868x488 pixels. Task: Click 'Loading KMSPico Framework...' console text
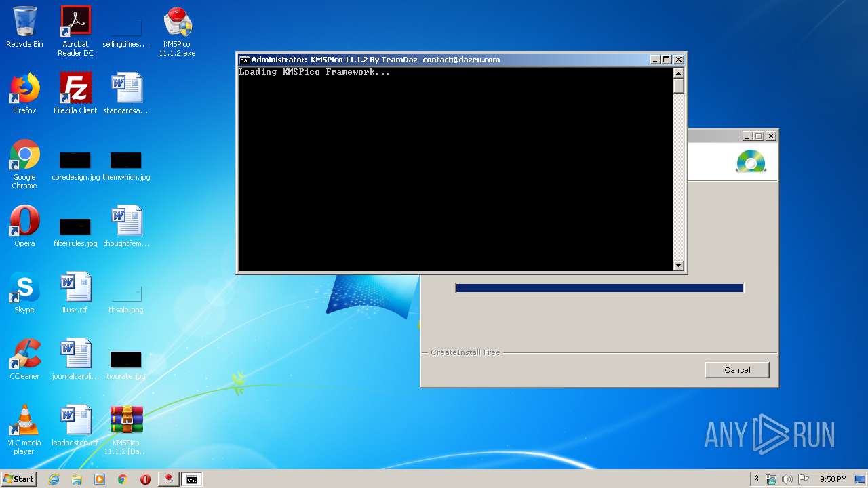[x=315, y=72]
